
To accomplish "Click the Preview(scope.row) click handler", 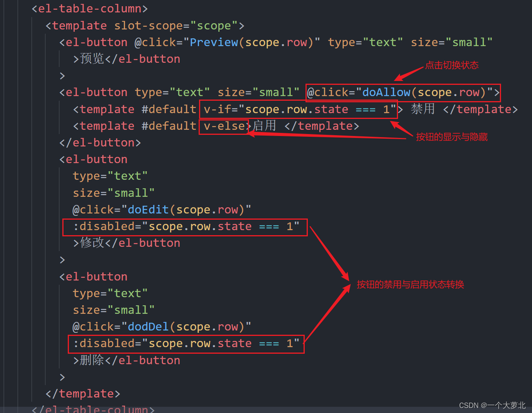I will point(251,42).
